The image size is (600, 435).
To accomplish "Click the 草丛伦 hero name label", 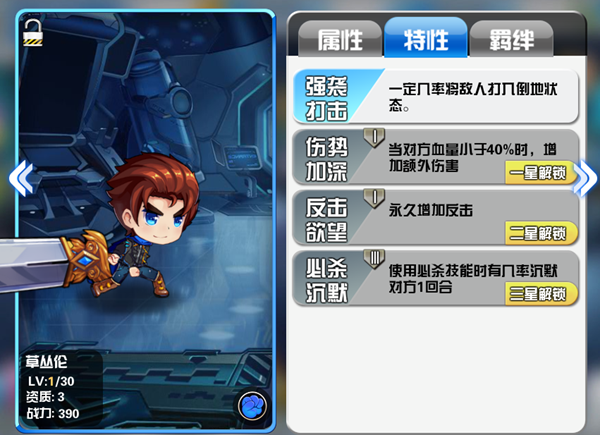I will [x=46, y=362].
